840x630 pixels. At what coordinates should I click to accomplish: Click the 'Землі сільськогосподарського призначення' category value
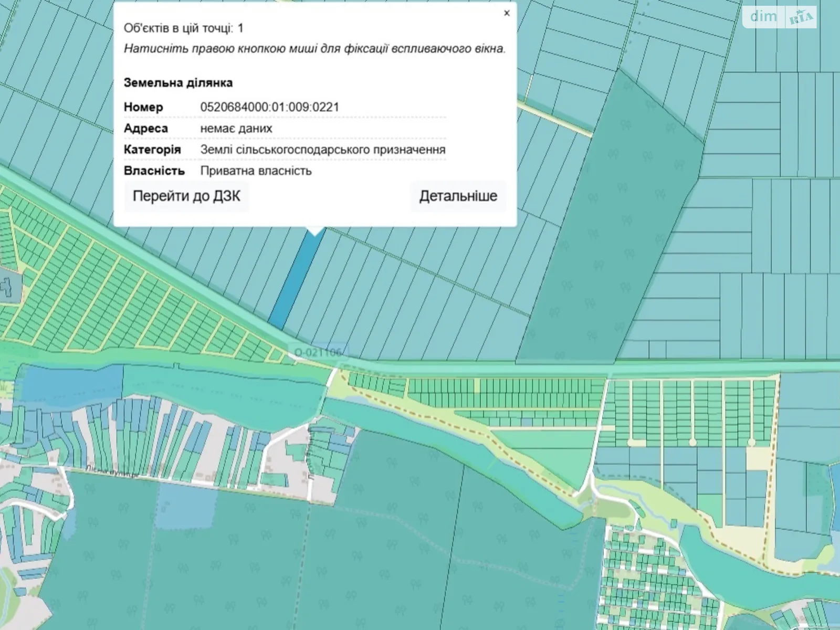[x=322, y=150]
